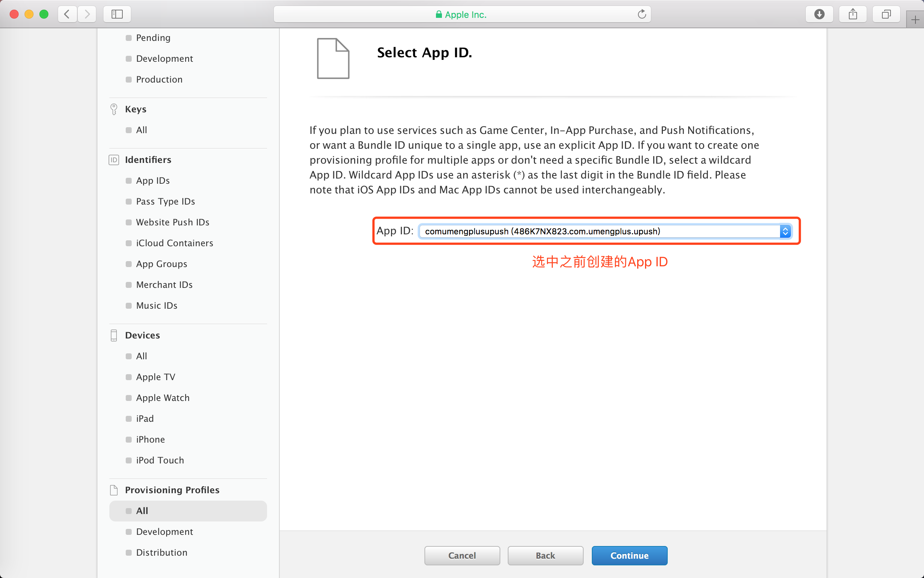Click the large document icon near heading
This screenshot has height=578, width=924.
click(333, 58)
